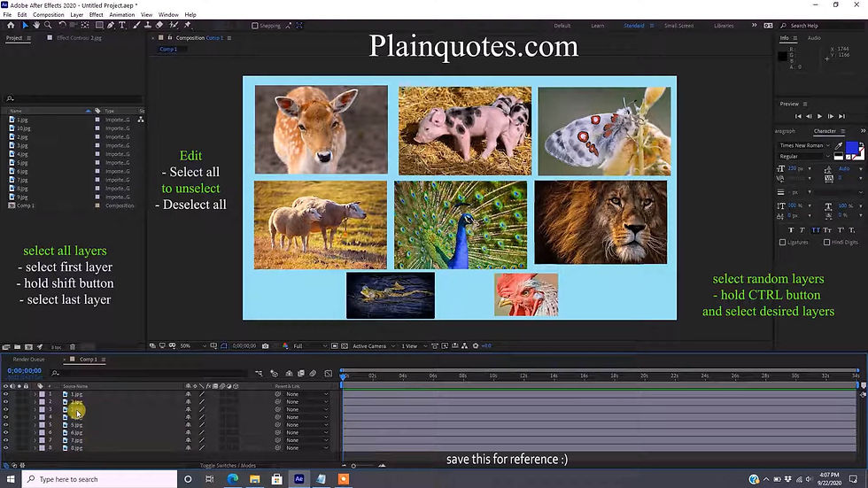The width and height of the screenshot is (868, 488).
Task: Click the delete trash icon in Project panel
Action: click(x=73, y=347)
